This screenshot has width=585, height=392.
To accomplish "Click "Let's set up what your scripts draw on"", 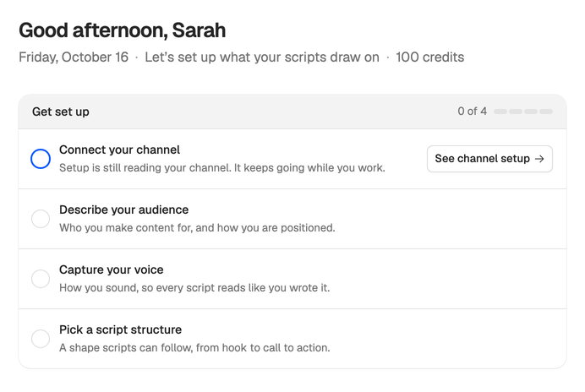I will [x=262, y=57].
